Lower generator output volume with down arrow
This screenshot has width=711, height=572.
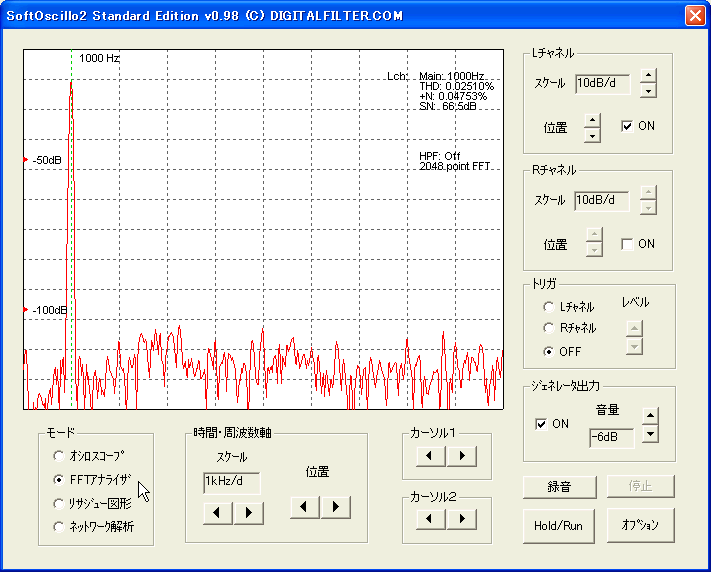tap(650, 434)
